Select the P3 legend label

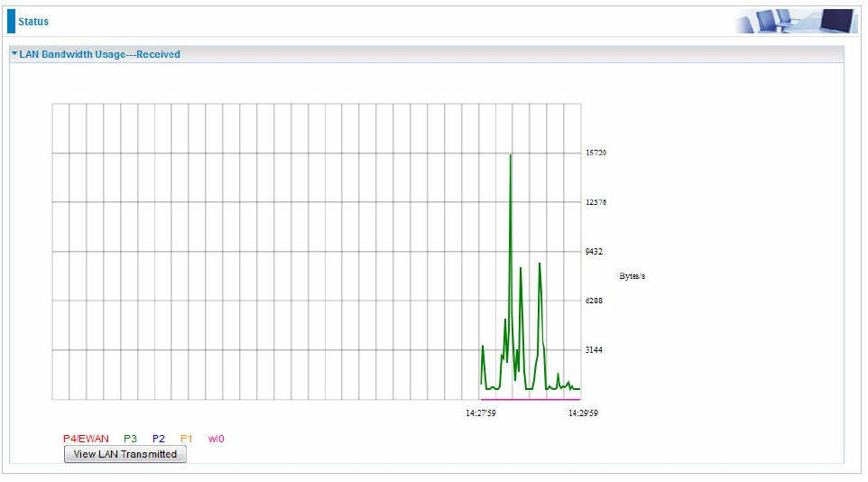point(130,439)
